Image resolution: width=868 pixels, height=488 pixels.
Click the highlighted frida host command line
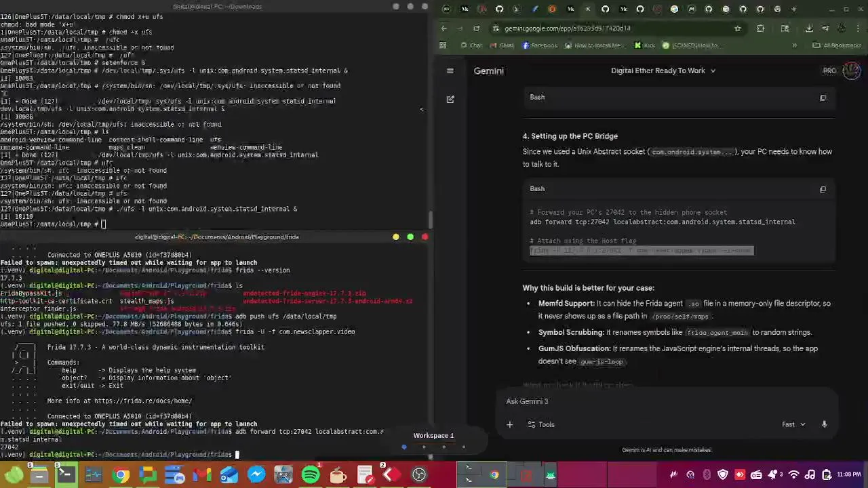coord(642,251)
